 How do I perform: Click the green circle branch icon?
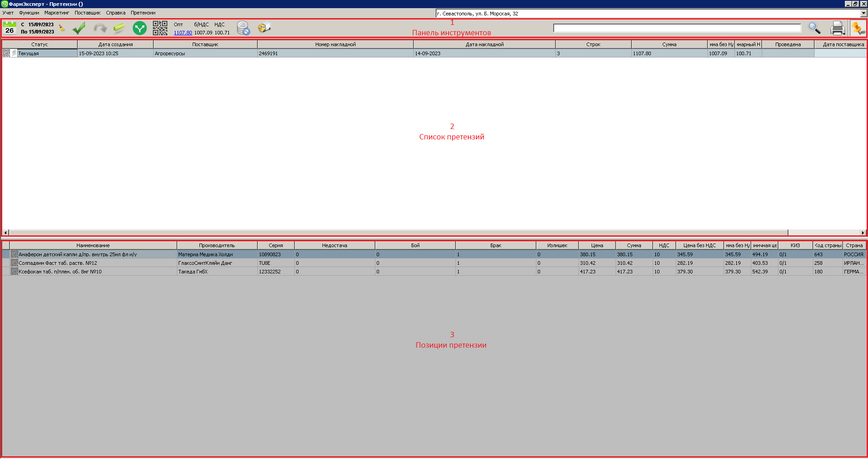point(140,28)
